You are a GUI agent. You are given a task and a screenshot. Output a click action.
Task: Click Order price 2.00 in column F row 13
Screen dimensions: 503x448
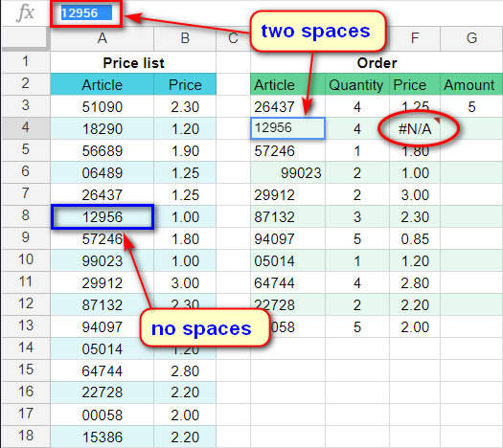point(415,326)
